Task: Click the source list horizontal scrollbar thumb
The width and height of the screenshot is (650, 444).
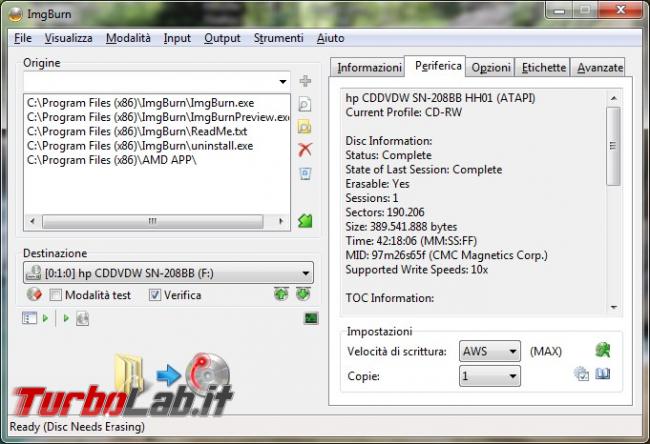Action: point(153,221)
